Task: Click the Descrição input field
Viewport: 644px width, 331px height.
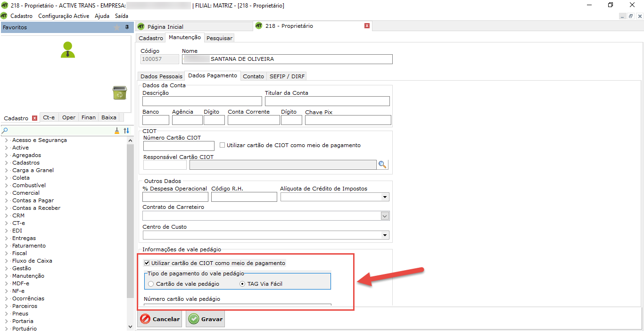Action: [x=202, y=101]
